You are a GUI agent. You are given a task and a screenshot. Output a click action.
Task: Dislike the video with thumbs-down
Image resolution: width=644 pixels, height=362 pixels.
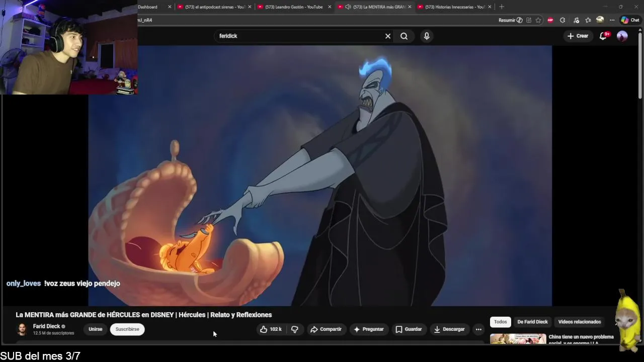[295, 329]
